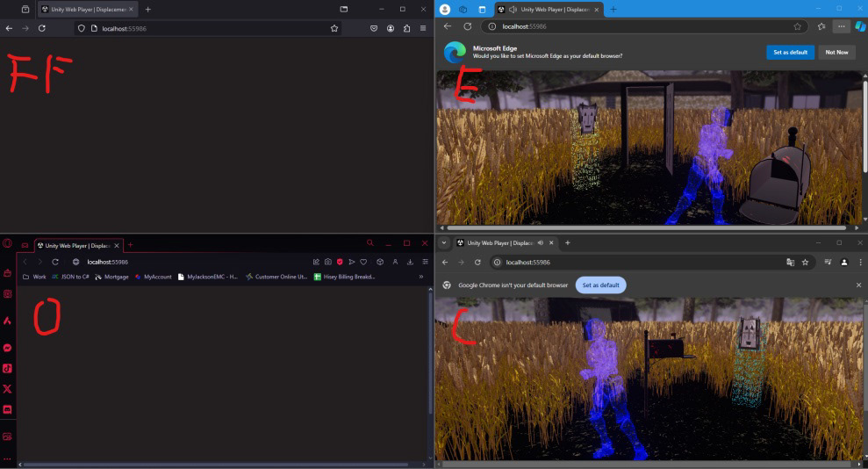Reload the page in Firefox
This screenshot has height=469, width=868.
[x=42, y=28]
